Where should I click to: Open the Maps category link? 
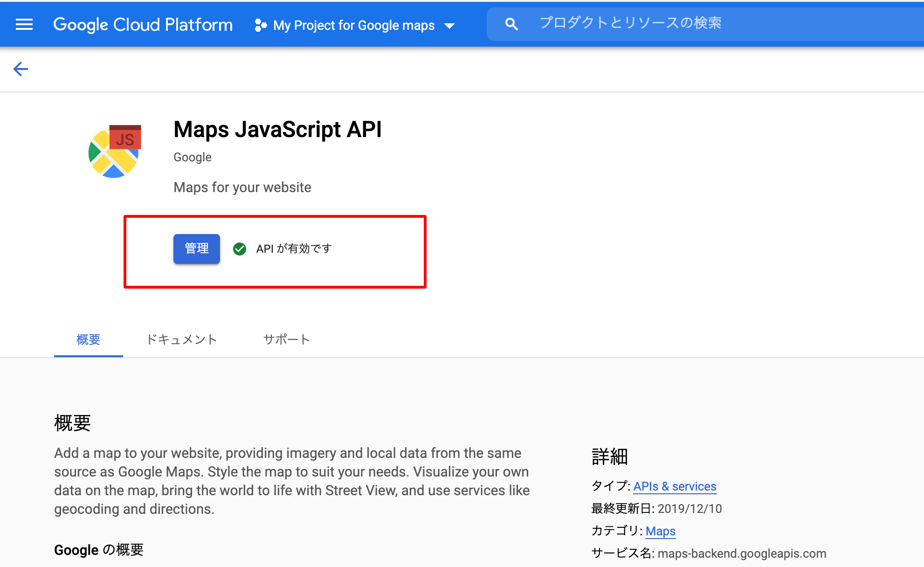pyautogui.click(x=660, y=531)
